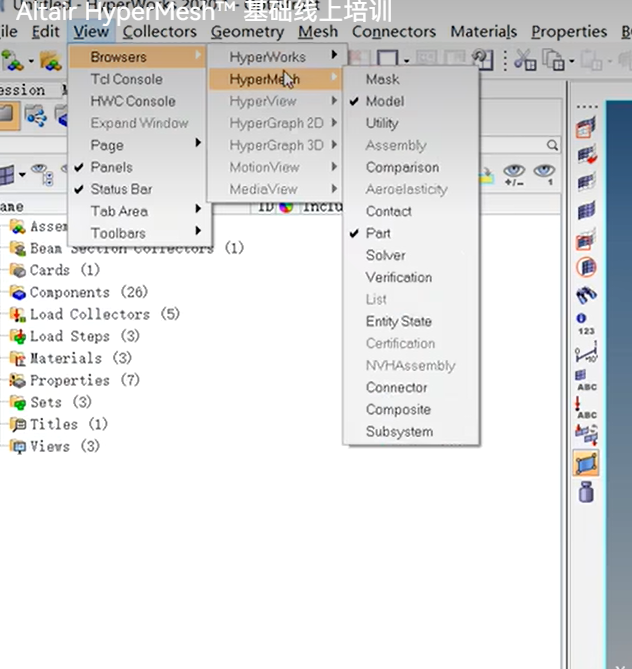The width and height of the screenshot is (632, 669).
Task: Expand the MediaView submenu
Action: (x=275, y=189)
